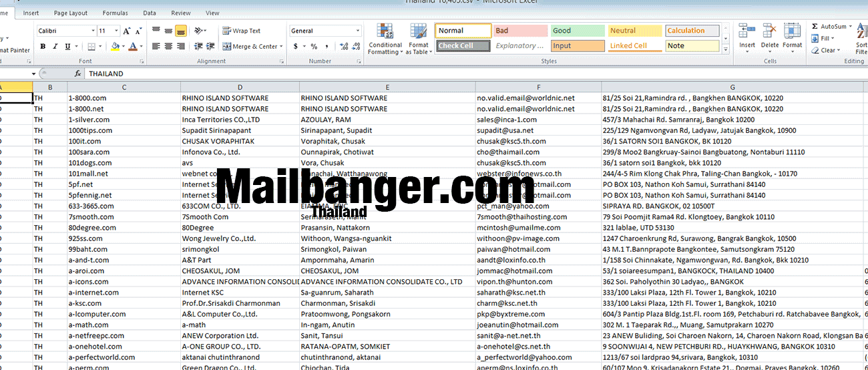Decrease cell indent
Screen dimensions: 868x370
[x=198, y=47]
